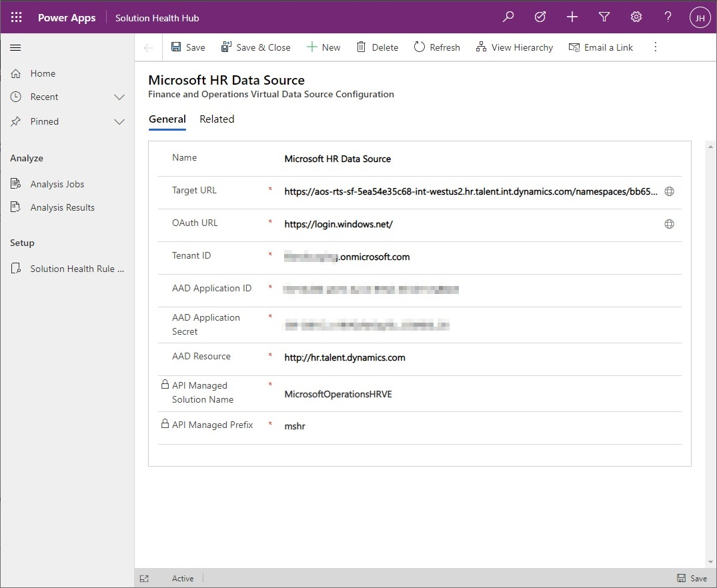The height and width of the screenshot is (588, 717).
Task: Collapse the hamburger site map menu
Action: coord(15,47)
